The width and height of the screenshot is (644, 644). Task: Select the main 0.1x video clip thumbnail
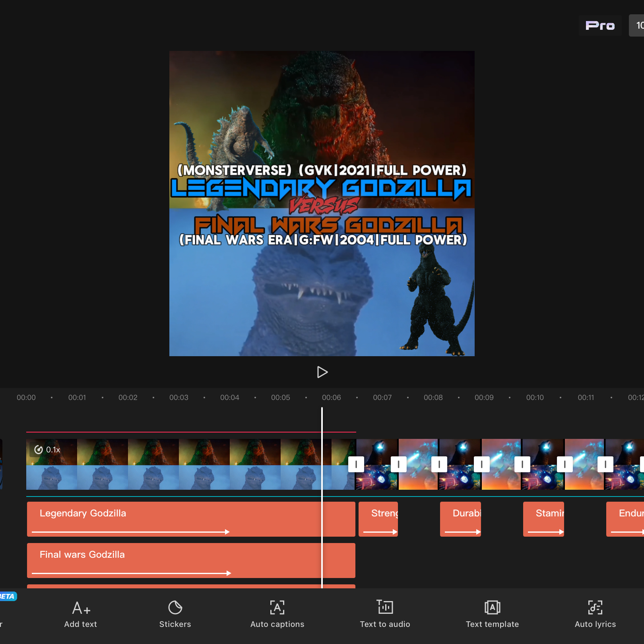point(191,464)
